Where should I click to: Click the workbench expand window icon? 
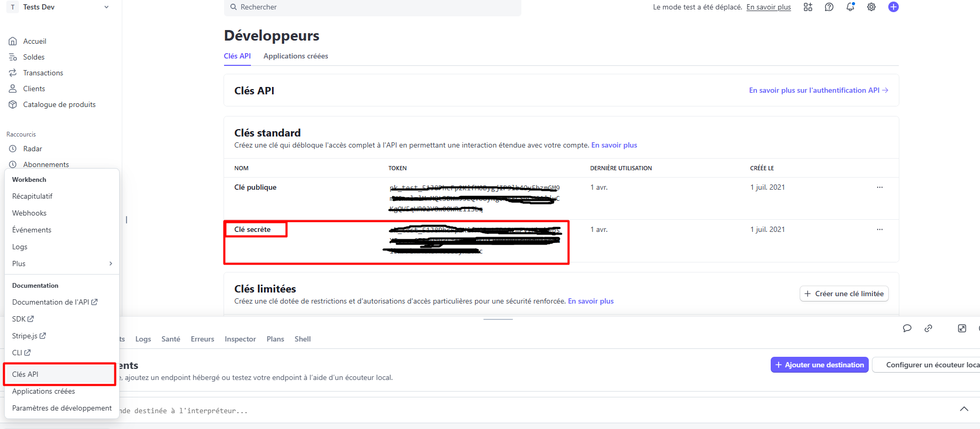tap(962, 328)
